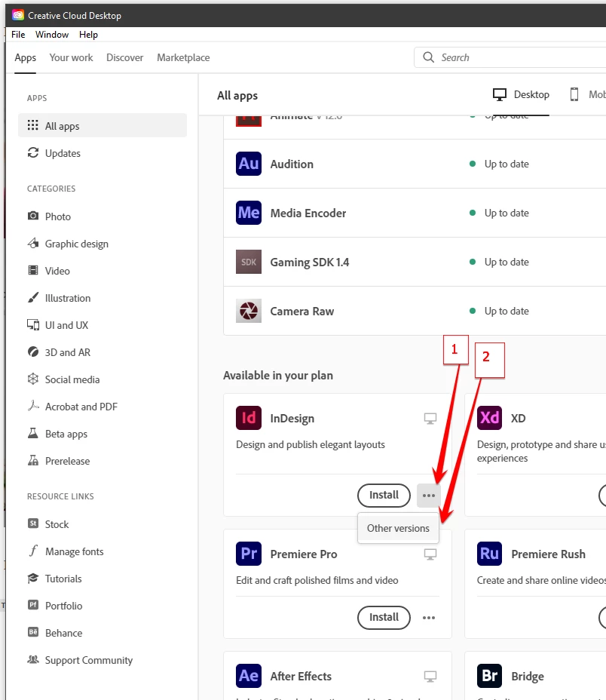
Task: Open the Portfolio resource link
Action: (64, 606)
